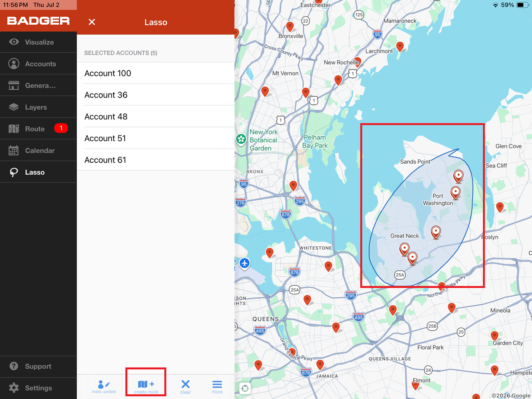
Task: Tap the airport icon on the map
Action: pyautogui.click(x=245, y=263)
